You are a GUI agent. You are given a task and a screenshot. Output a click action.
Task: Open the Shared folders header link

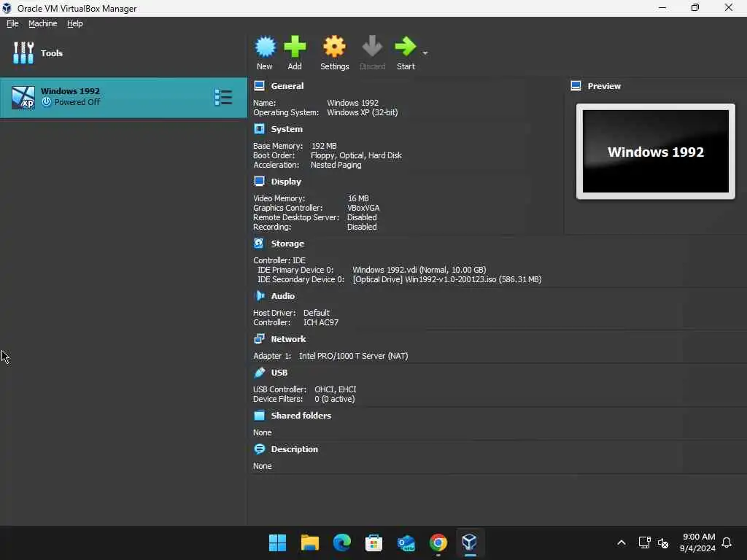click(x=301, y=415)
